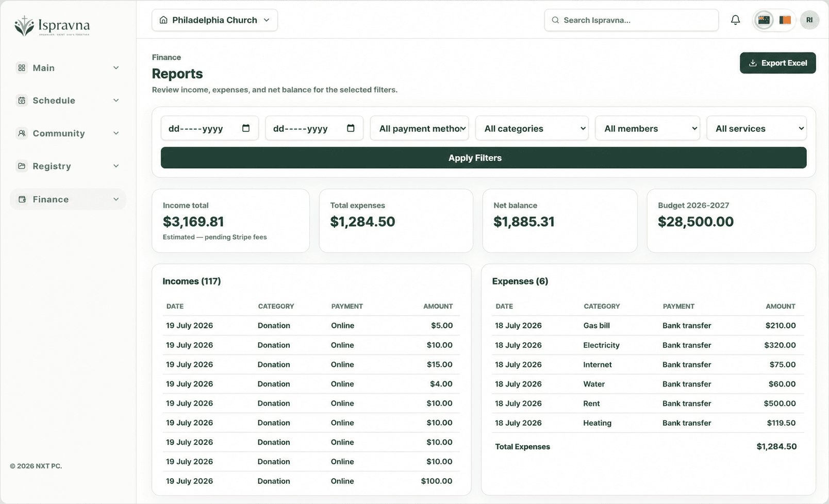Select the Finance sidebar menu label

(x=51, y=199)
